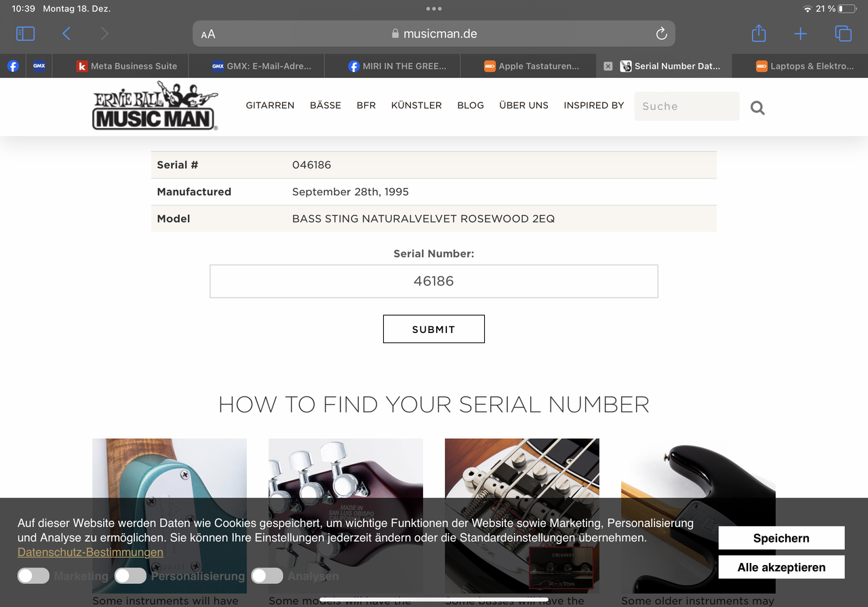
Task: Go back with the back arrow
Action: pos(66,33)
